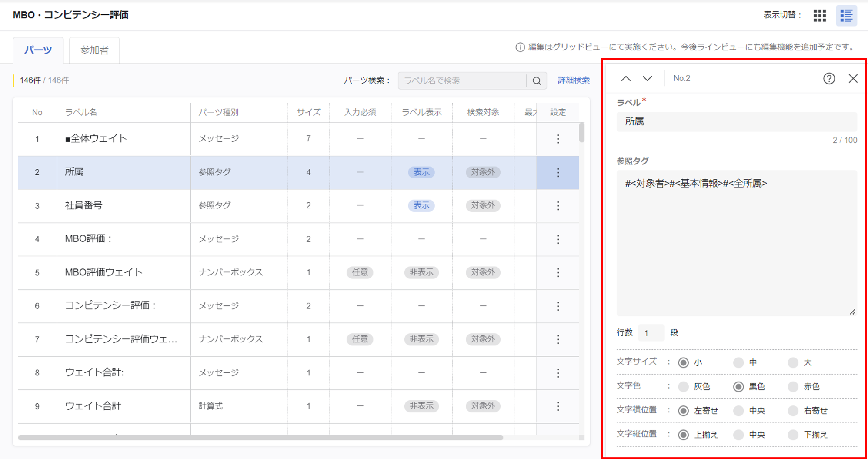The image size is (868, 459).
Task: Open settings menu for ■全体ウェイト row
Action: [x=558, y=139]
